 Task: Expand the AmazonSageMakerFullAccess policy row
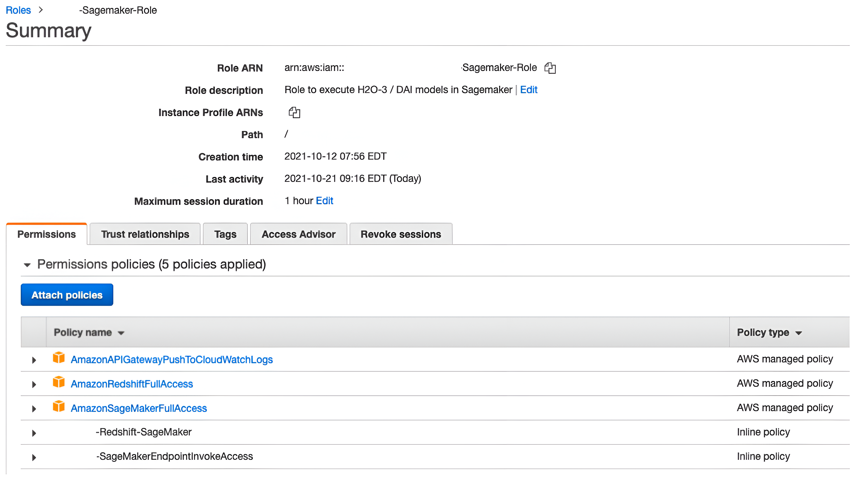click(34, 409)
